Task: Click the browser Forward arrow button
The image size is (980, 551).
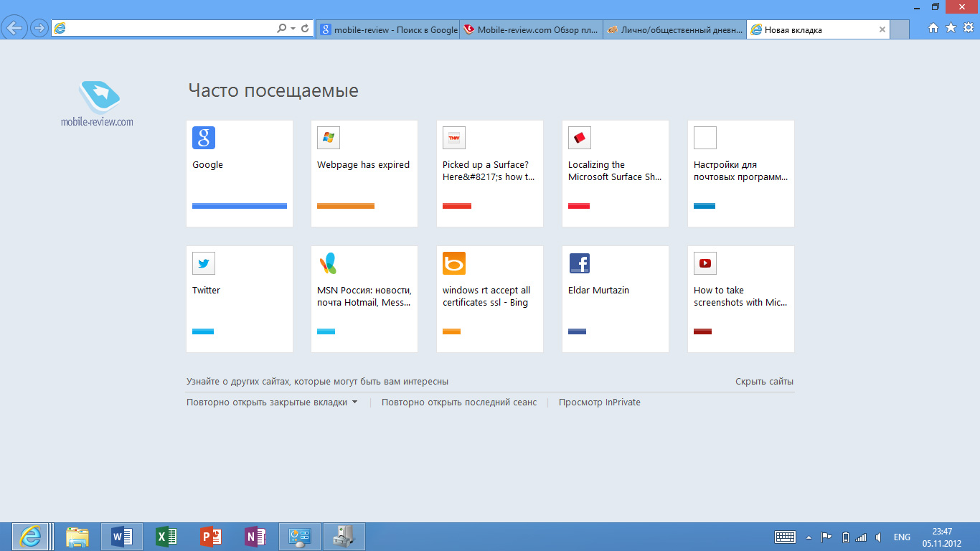Action: point(39,29)
